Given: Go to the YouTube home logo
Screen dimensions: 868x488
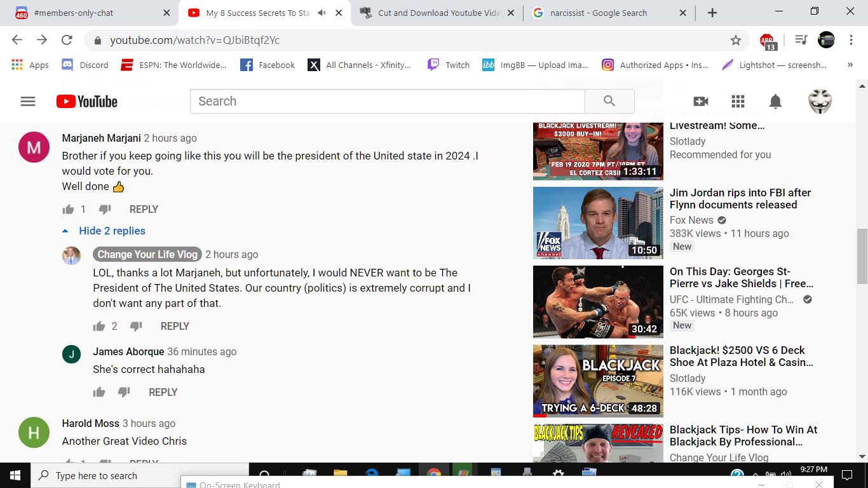Looking at the screenshot, I should click(x=87, y=102).
